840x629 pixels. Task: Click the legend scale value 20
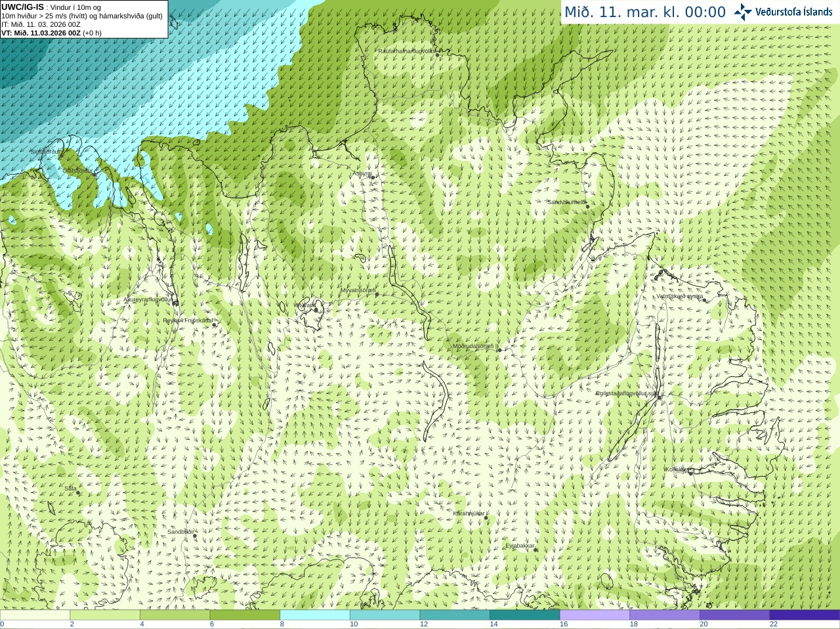[703, 624]
